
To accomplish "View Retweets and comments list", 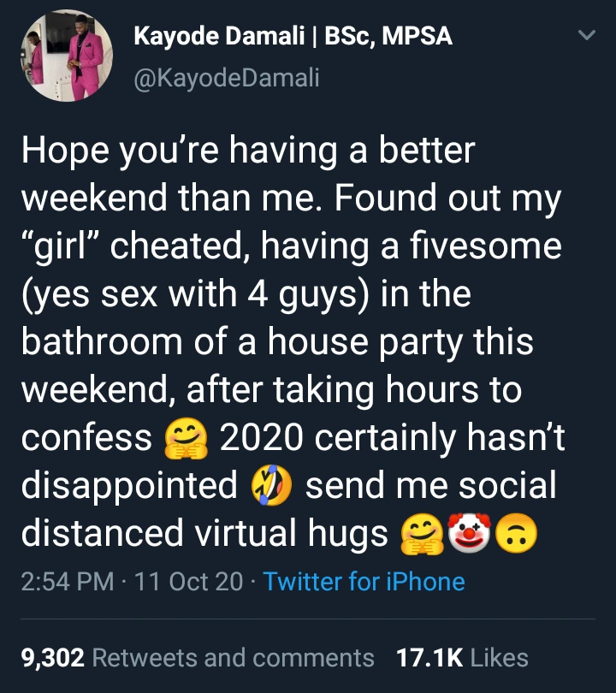I will (233, 658).
